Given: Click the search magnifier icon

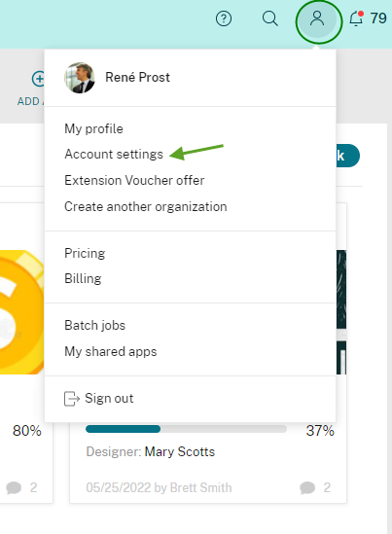Looking at the screenshot, I should pyautogui.click(x=270, y=18).
